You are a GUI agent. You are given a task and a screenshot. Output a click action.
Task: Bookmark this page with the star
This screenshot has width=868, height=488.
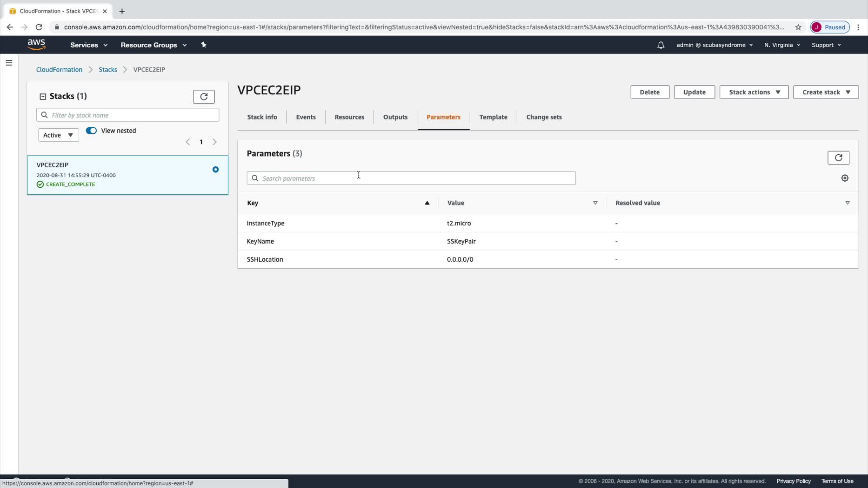click(798, 27)
